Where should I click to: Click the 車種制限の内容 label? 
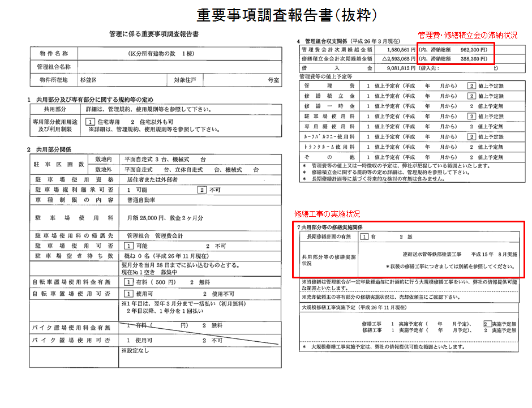(74, 200)
